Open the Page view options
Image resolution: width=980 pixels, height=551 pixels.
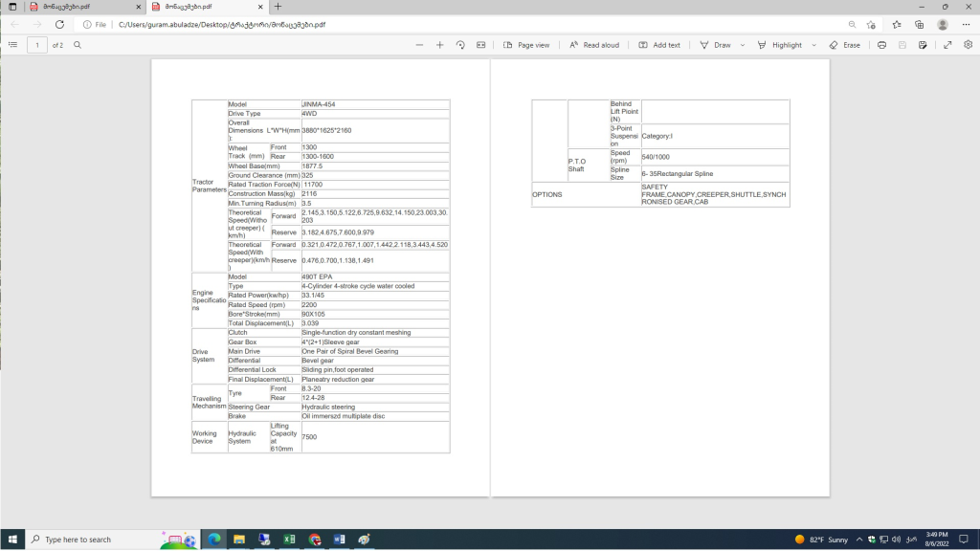pos(526,45)
